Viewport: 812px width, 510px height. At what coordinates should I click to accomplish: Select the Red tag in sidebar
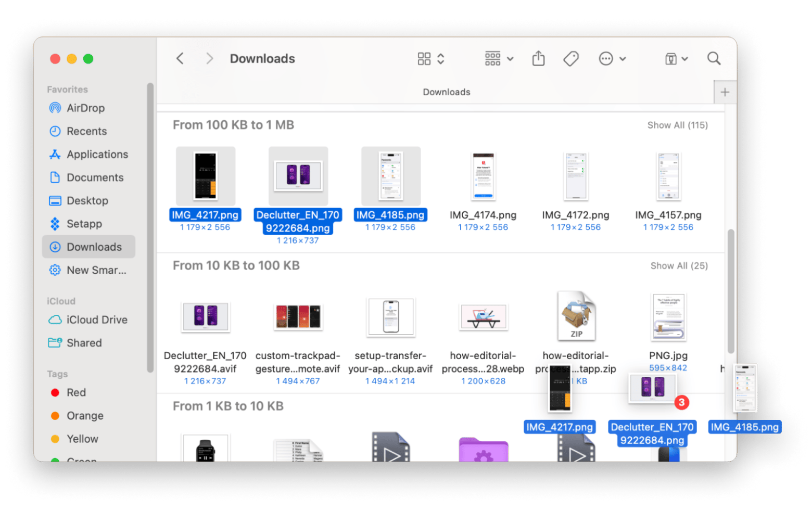point(76,393)
